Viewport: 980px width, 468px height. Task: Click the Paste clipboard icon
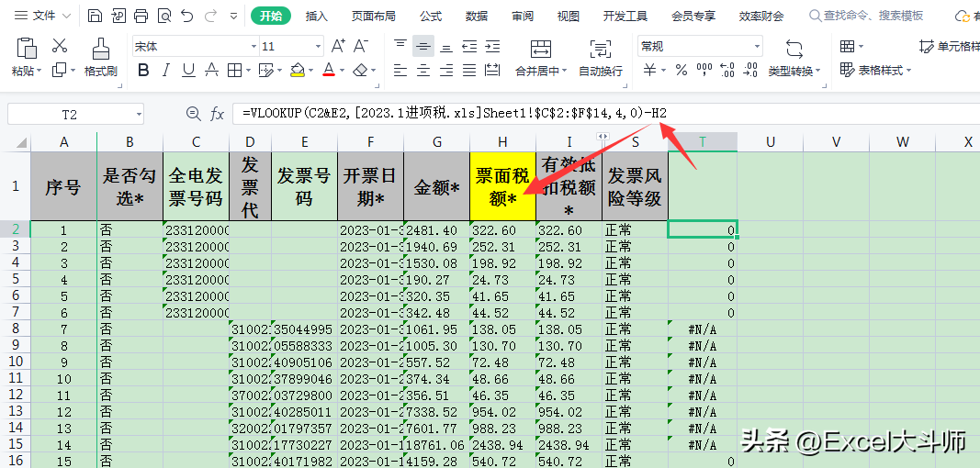pyautogui.click(x=27, y=48)
